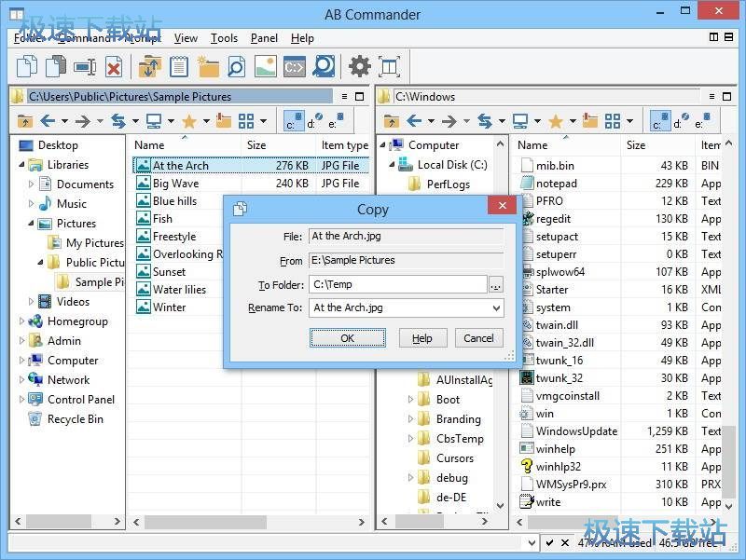Click the To Folder input field

(398, 284)
